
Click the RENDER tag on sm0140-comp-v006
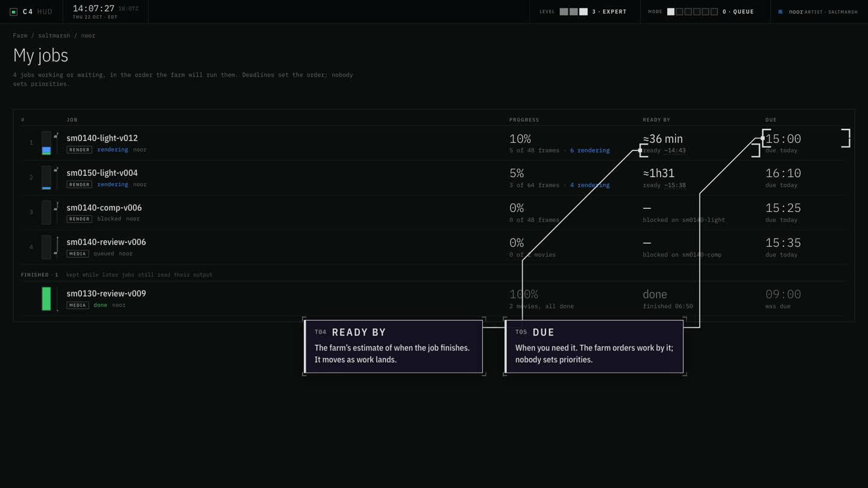tap(79, 219)
